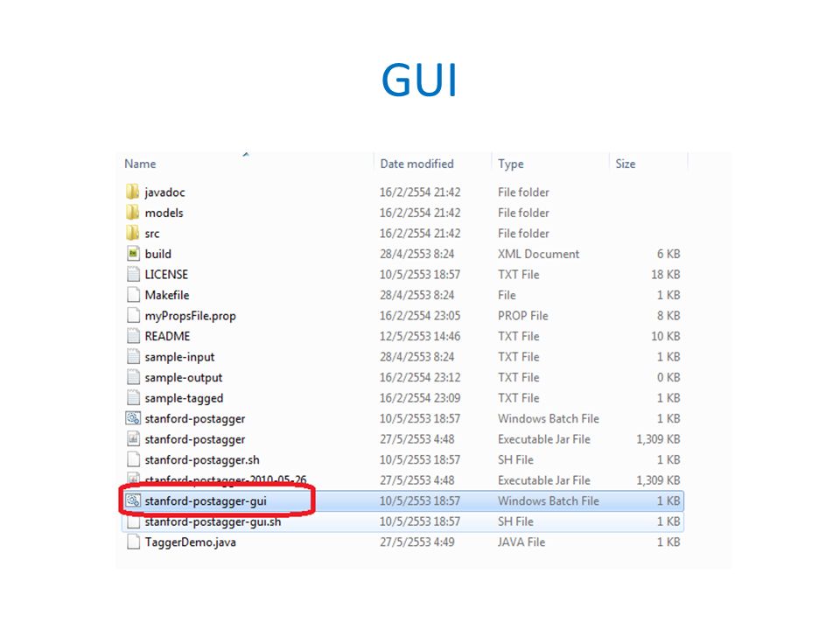Sort by the Date modified column header
Image resolution: width=840 pixels, height=630 pixels.
(x=416, y=164)
